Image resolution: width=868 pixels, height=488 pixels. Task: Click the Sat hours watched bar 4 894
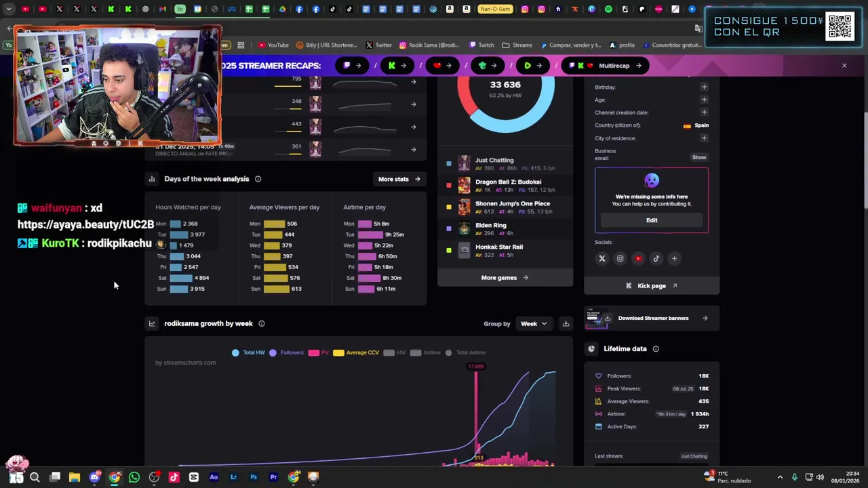pos(180,278)
